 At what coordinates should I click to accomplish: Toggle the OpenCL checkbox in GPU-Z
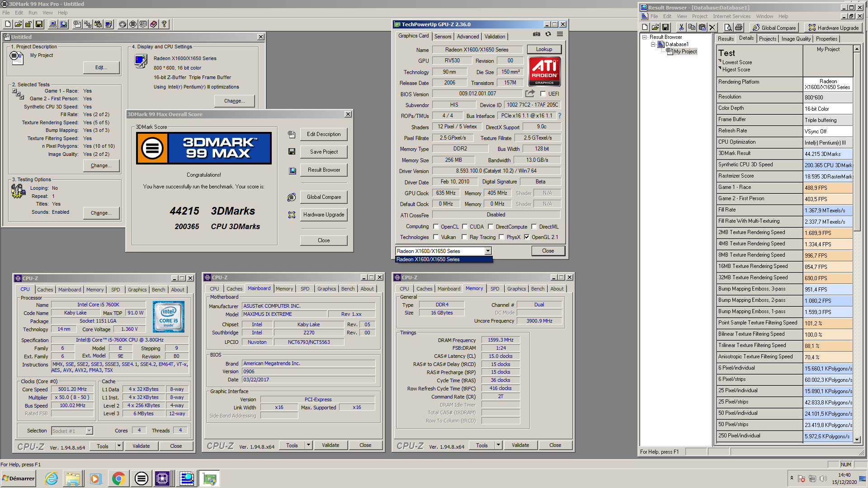coord(436,227)
